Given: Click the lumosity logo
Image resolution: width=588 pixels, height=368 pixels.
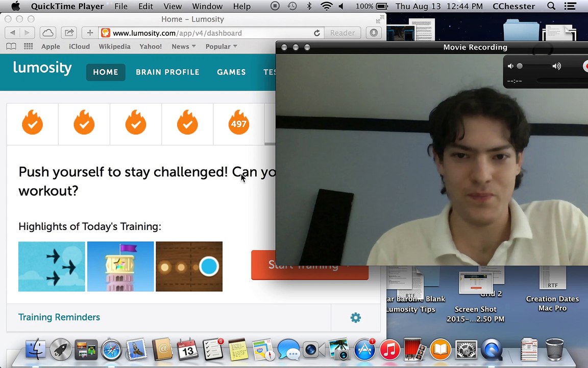Looking at the screenshot, I should 42,68.
